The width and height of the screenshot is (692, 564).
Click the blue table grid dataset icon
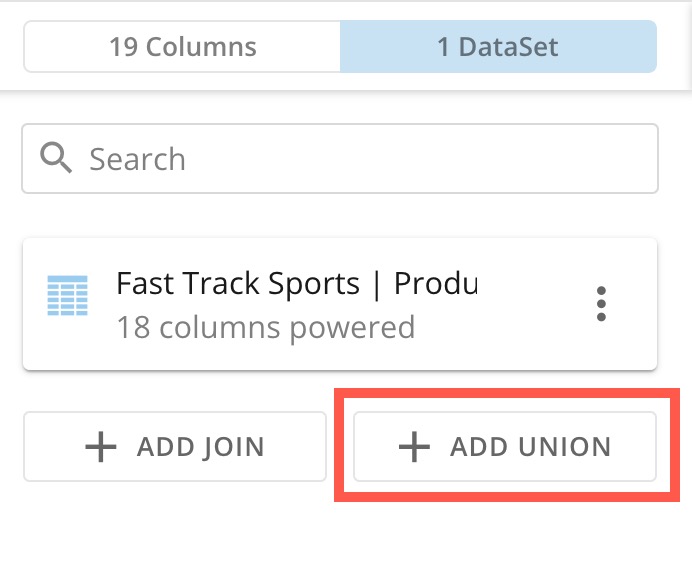pos(68,293)
